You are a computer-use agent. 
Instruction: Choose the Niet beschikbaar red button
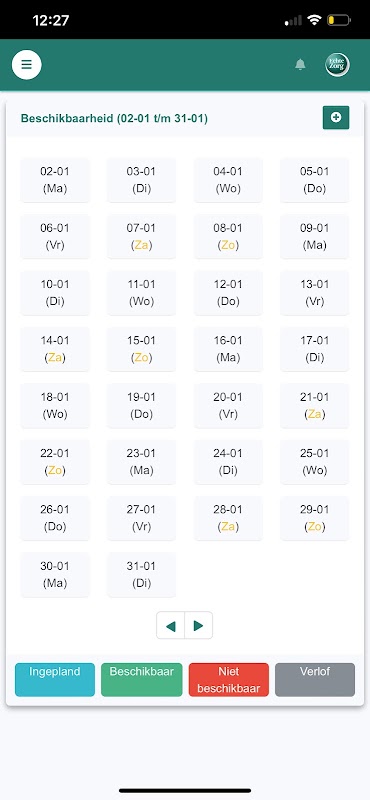coord(229,680)
